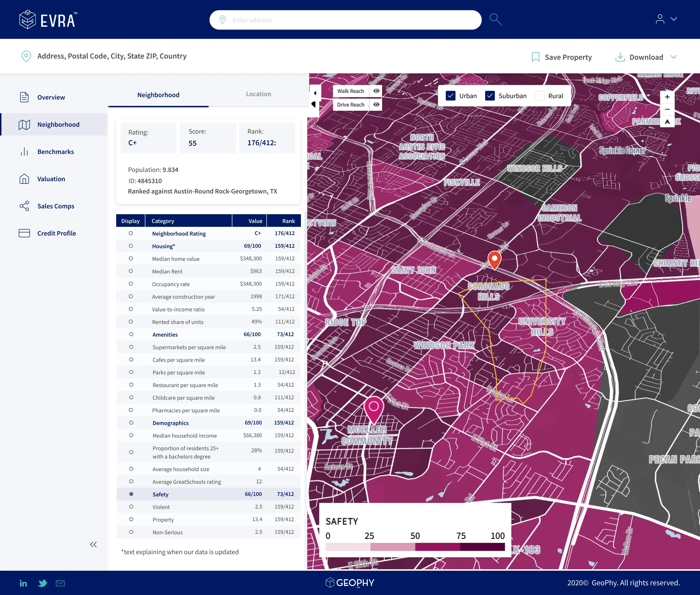Select display radio for Demographics row

pos(131,423)
